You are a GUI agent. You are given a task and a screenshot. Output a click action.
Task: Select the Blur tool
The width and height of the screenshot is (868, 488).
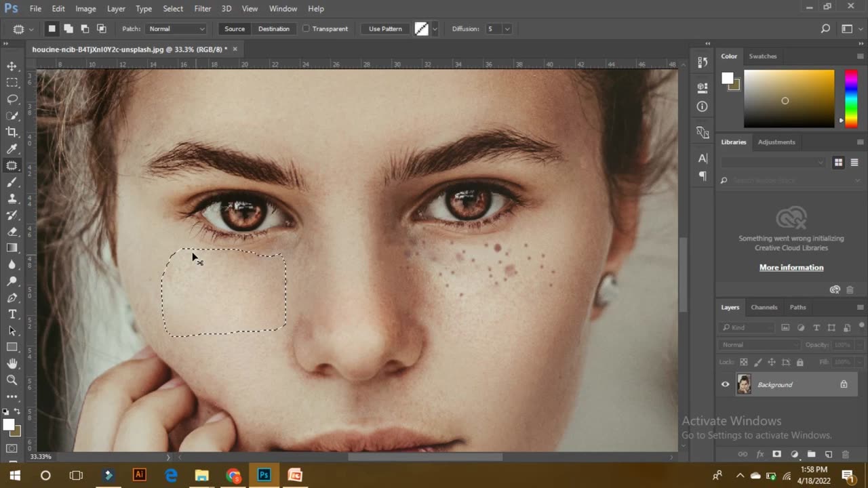click(x=12, y=265)
